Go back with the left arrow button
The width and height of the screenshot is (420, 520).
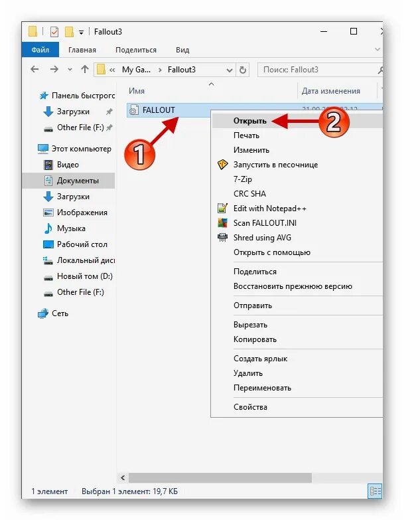pyautogui.click(x=35, y=69)
